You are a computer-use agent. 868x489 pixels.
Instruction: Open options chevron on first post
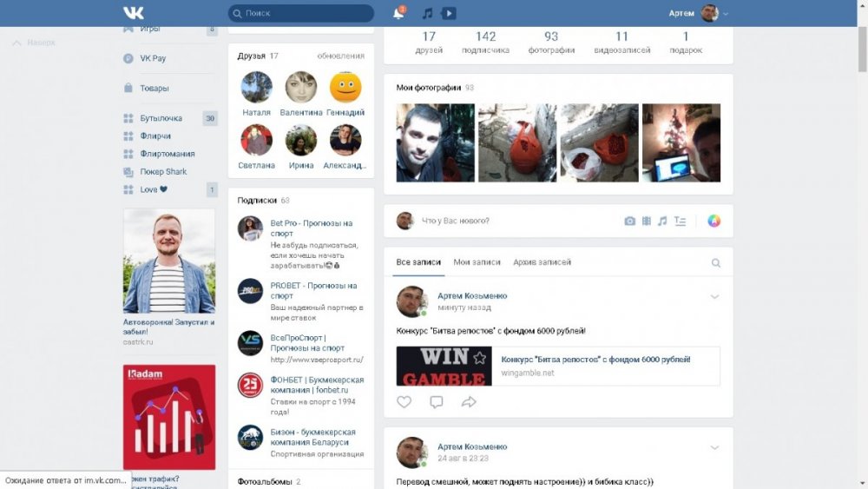point(714,297)
